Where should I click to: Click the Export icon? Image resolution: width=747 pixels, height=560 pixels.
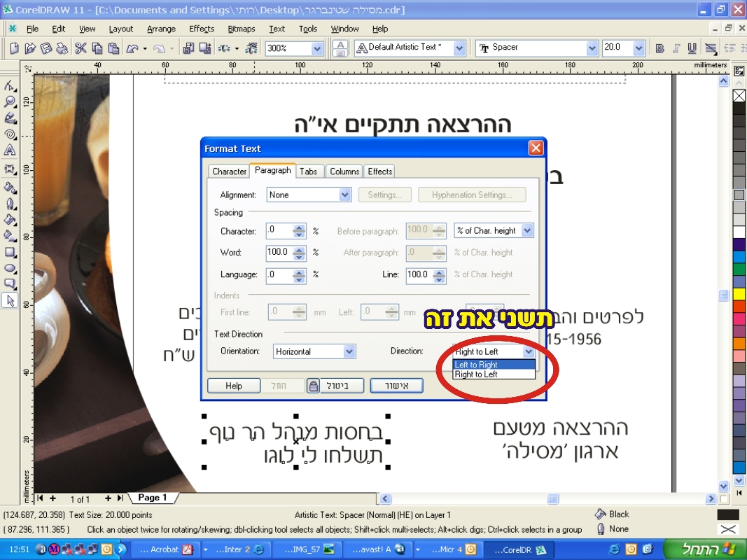tap(205, 48)
